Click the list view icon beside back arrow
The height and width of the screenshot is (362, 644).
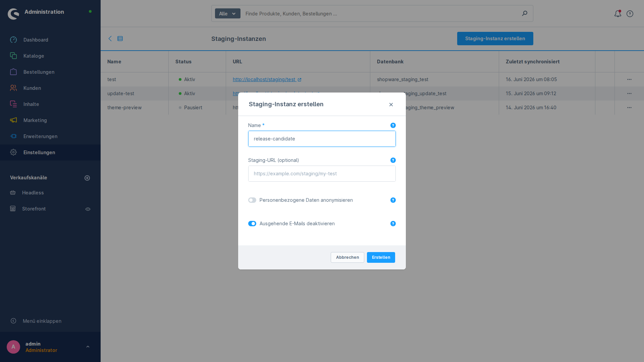(120, 39)
